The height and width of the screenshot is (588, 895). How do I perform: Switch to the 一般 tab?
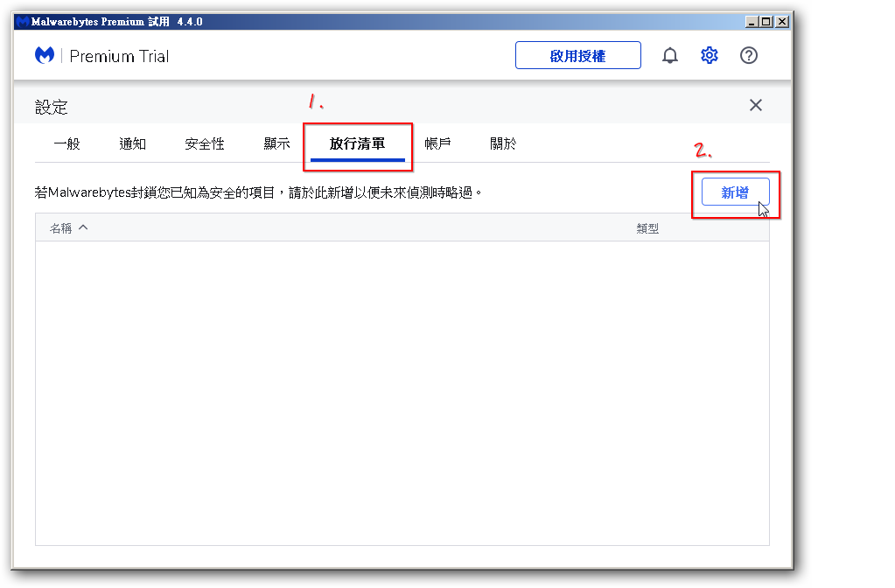point(66,144)
